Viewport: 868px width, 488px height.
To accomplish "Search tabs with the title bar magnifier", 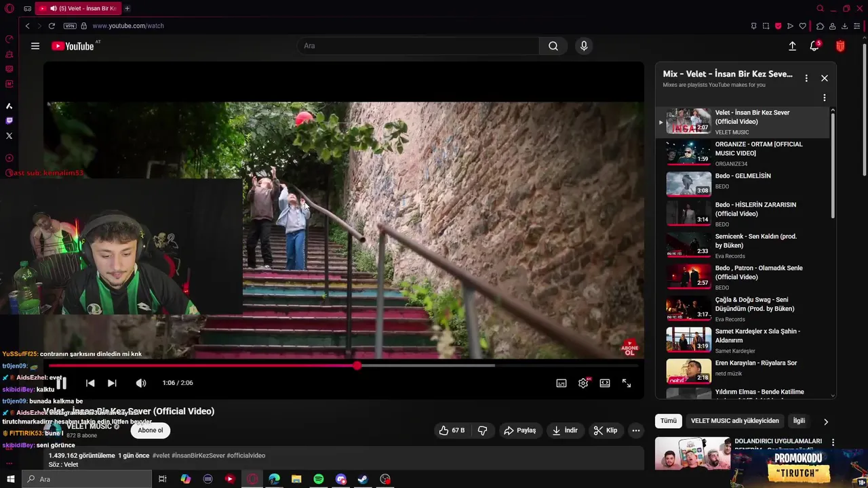I will 820,8.
